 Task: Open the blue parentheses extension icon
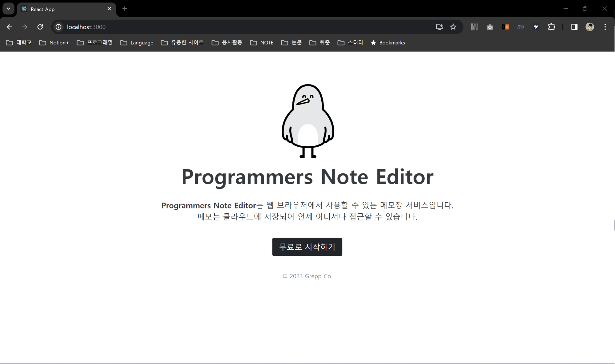pyautogui.click(x=521, y=27)
